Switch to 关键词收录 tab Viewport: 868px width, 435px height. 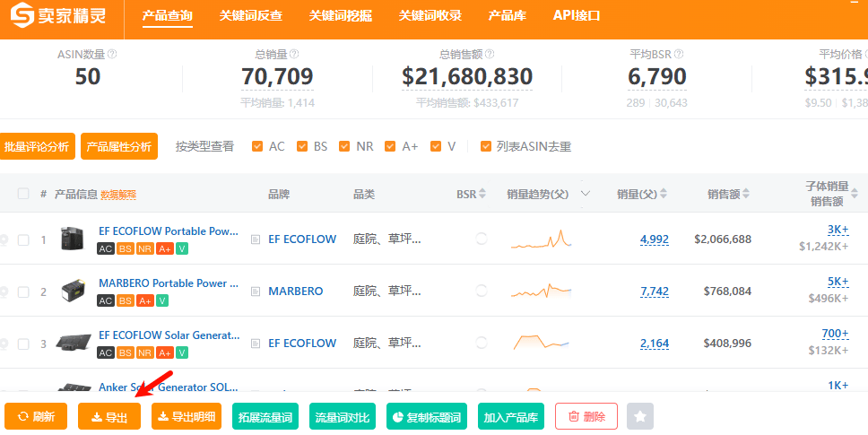click(430, 15)
